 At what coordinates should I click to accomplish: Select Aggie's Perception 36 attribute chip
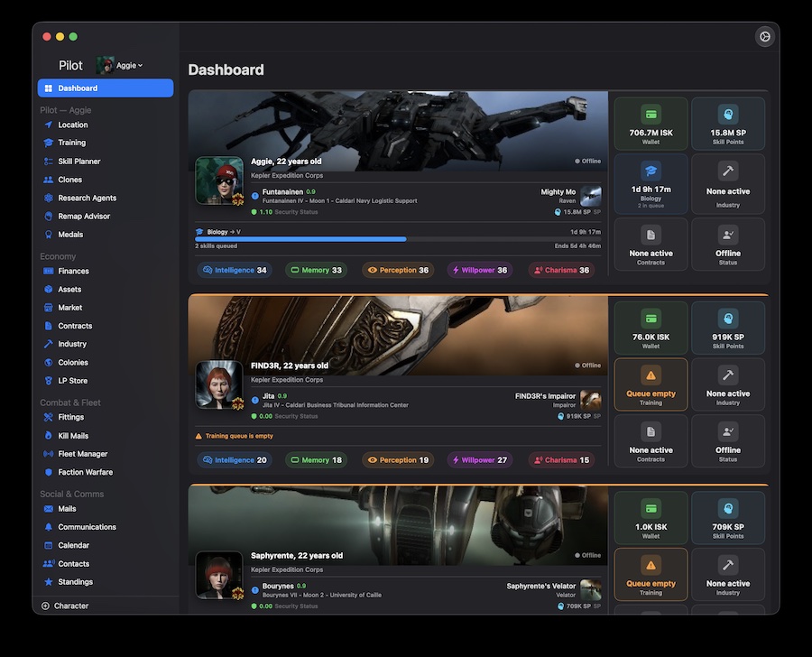pos(398,270)
